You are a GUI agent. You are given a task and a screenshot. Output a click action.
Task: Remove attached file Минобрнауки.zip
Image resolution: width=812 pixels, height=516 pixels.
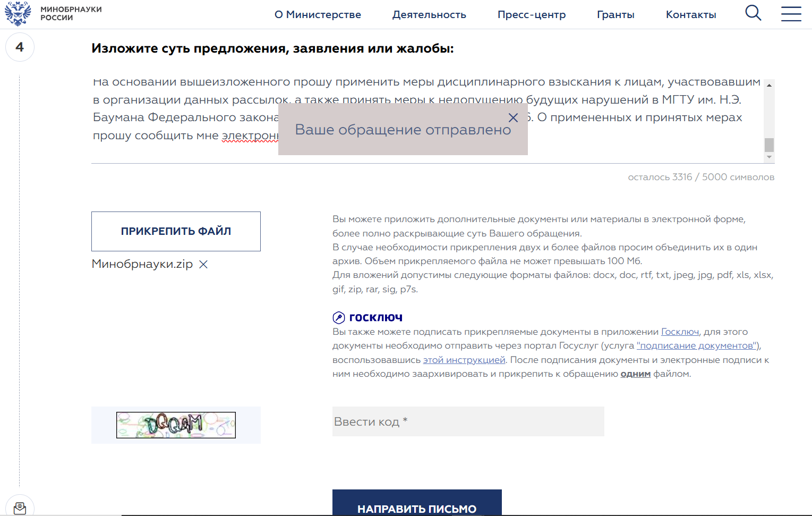[203, 264]
